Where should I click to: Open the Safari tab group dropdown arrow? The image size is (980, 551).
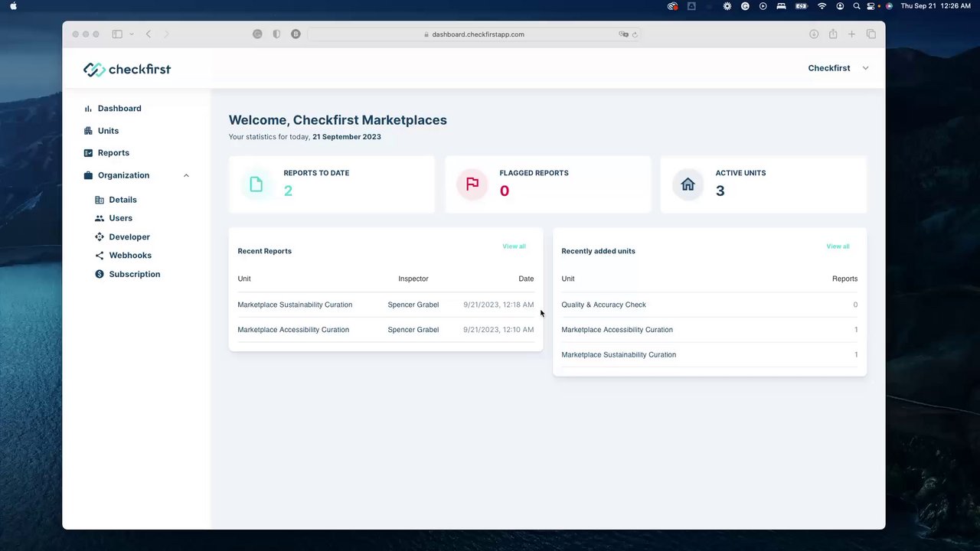click(132, 34)
